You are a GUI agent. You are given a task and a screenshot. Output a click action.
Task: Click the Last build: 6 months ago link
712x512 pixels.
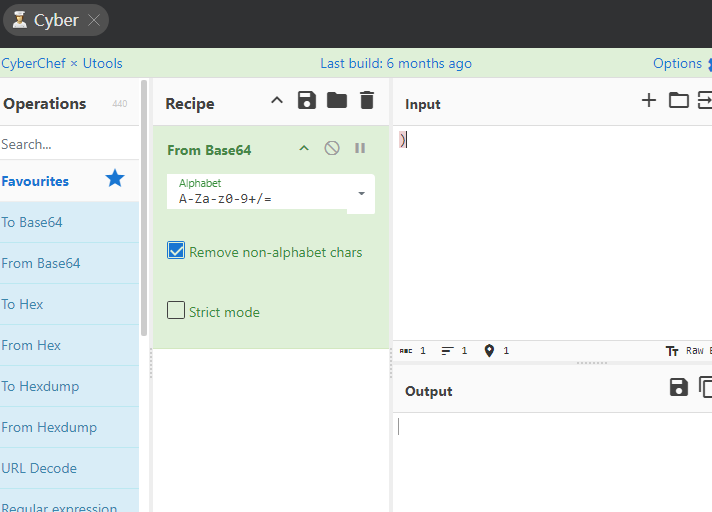pos(396,63)
